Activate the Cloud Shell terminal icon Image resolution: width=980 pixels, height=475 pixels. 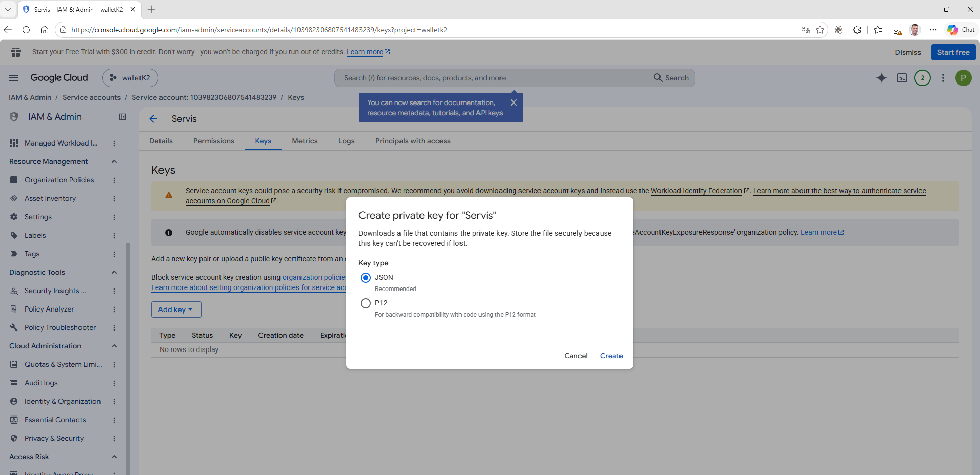point(902,78)
